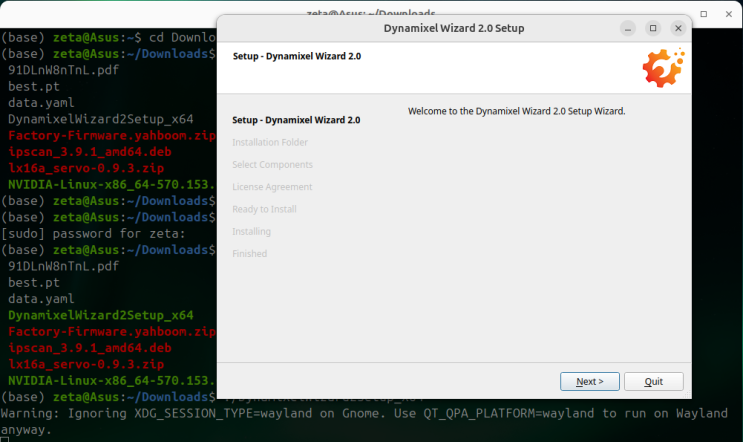
Task: Click the '[sudo] password for zeta:' line
Action: click(93, 234)
